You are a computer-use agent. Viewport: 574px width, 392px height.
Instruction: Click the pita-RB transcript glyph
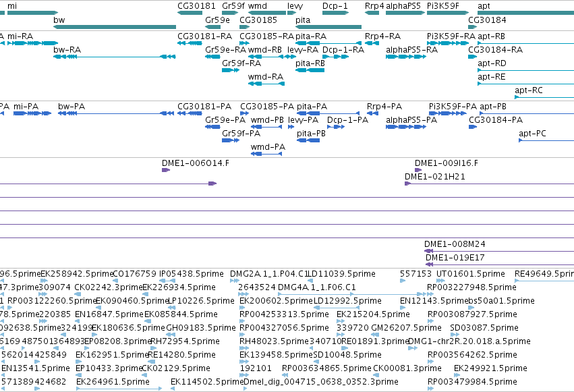310,70
